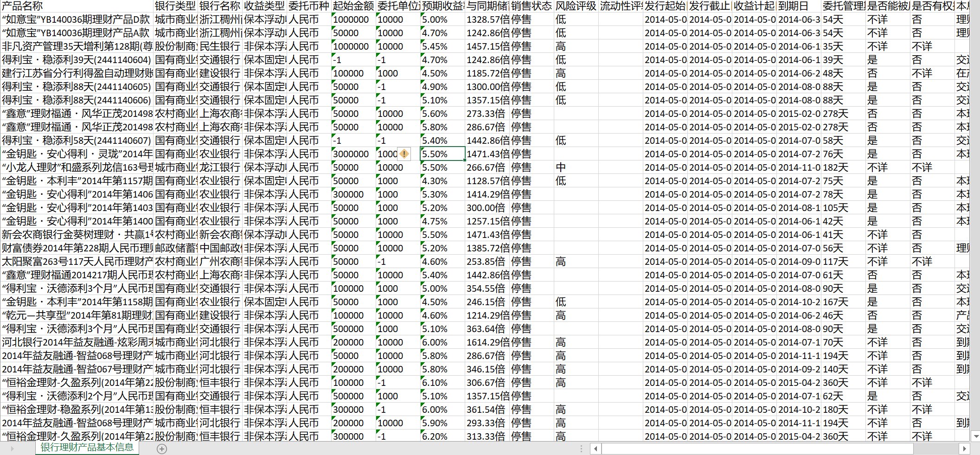
Task: Select the “小龙人理财”和盛系列 product cell
Action: [77, 167]
